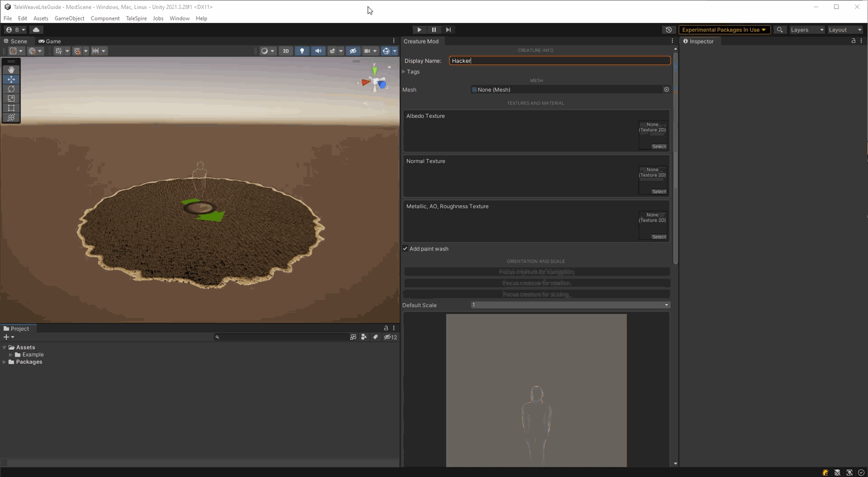868x477 pixels.
Task: Open the Undo History icon
Action: pos(669,30)
